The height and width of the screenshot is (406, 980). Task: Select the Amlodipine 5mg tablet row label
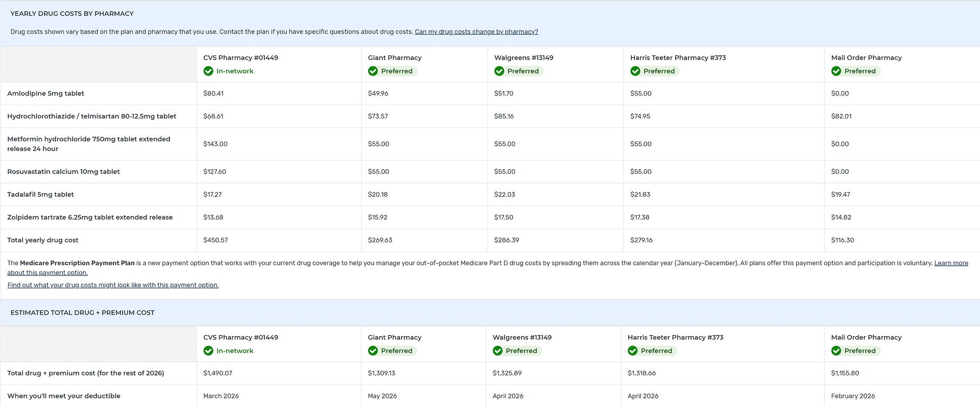coord(45,93)
